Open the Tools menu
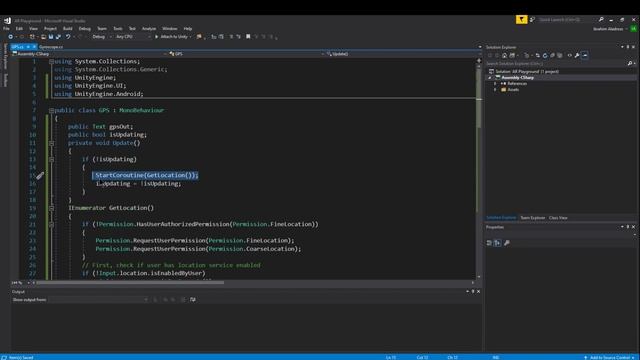 [x=118, y=29]
